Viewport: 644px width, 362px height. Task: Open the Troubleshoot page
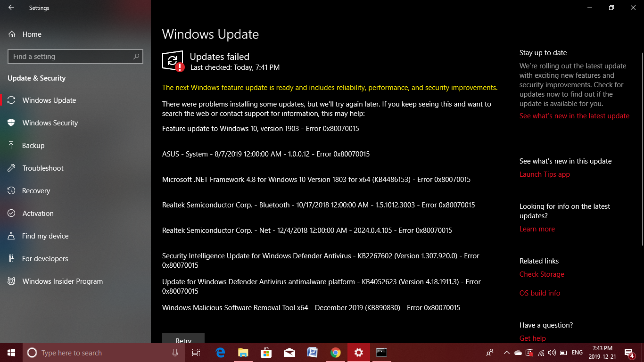coord(75,168)
